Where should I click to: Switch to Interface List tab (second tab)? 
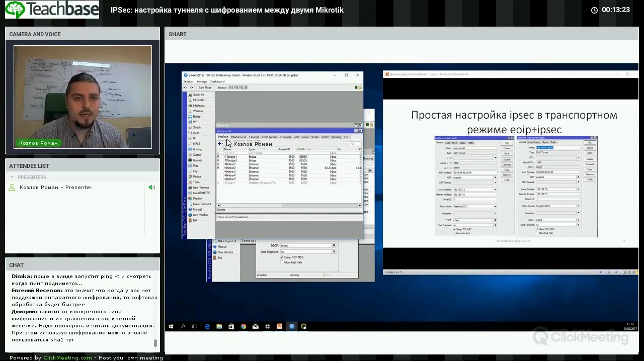[x=238, y=137]
